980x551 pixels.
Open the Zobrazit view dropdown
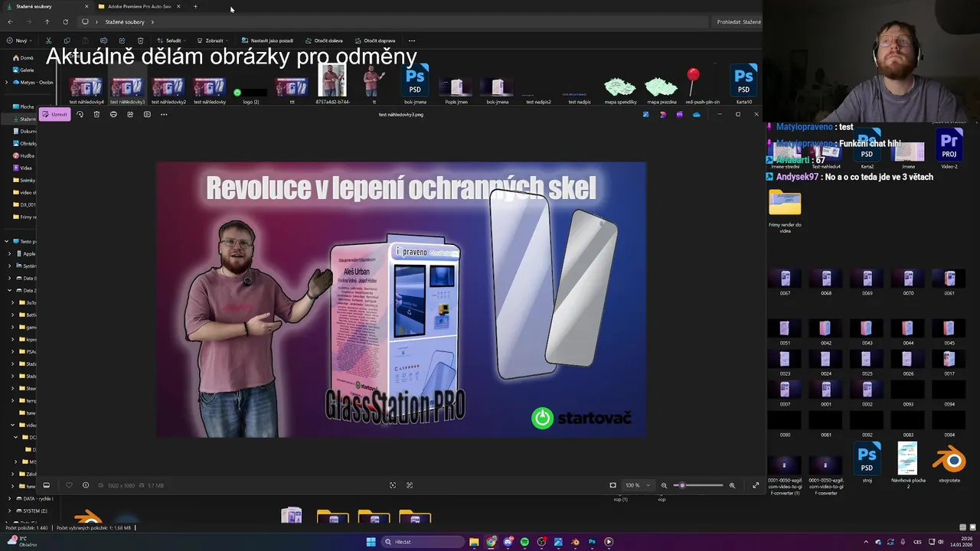(212, 41)
